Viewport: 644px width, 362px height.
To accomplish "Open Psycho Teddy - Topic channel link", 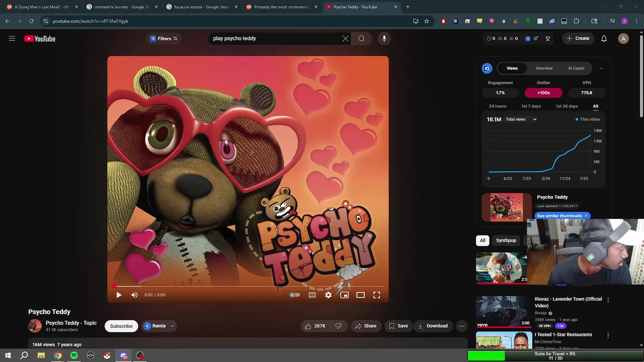I will 71,323.
